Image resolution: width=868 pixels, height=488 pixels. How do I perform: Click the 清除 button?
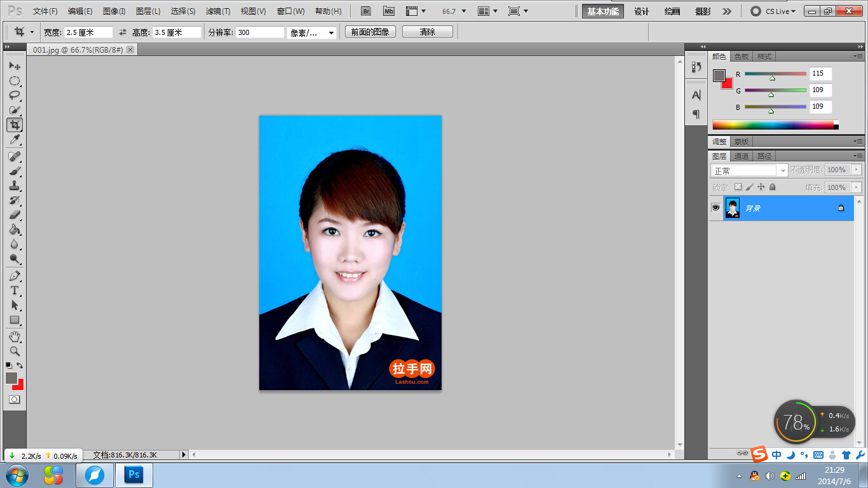[x=428, y=32]
